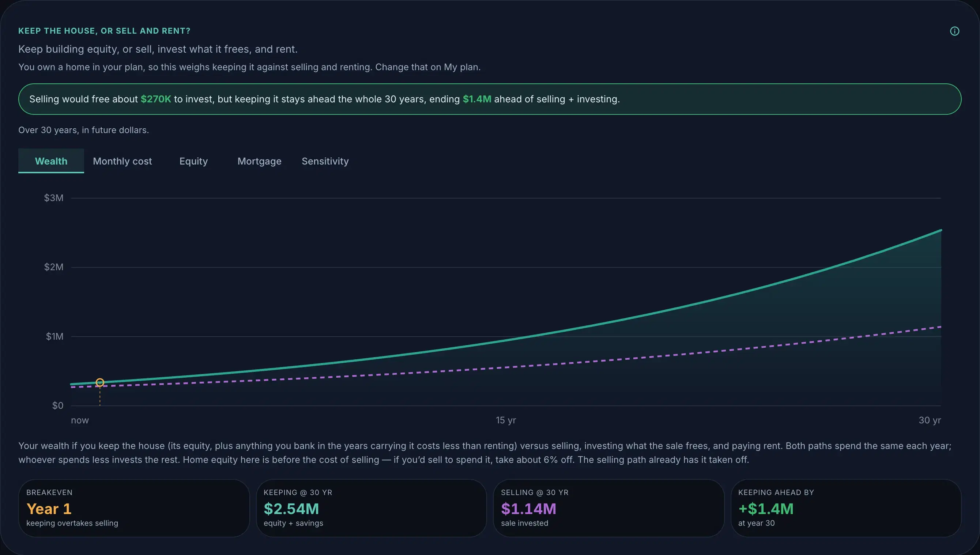Click the $270K amount in the summary banner

[x=156, y=99]
